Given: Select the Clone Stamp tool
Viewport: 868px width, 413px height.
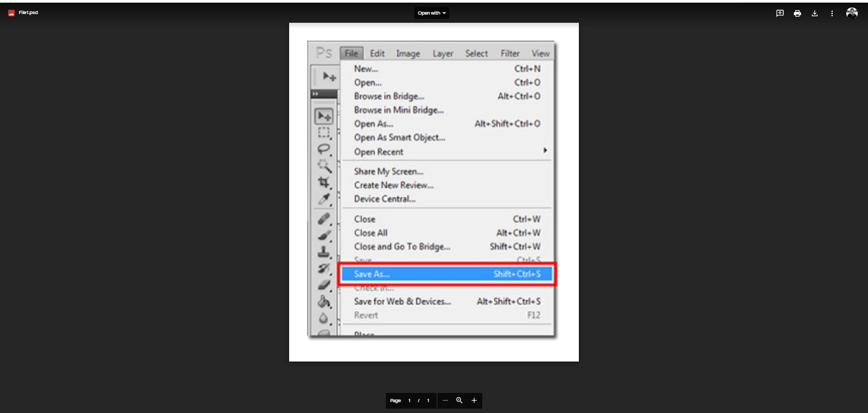Looking at the screenshot, I should click(x=324, y=251).
